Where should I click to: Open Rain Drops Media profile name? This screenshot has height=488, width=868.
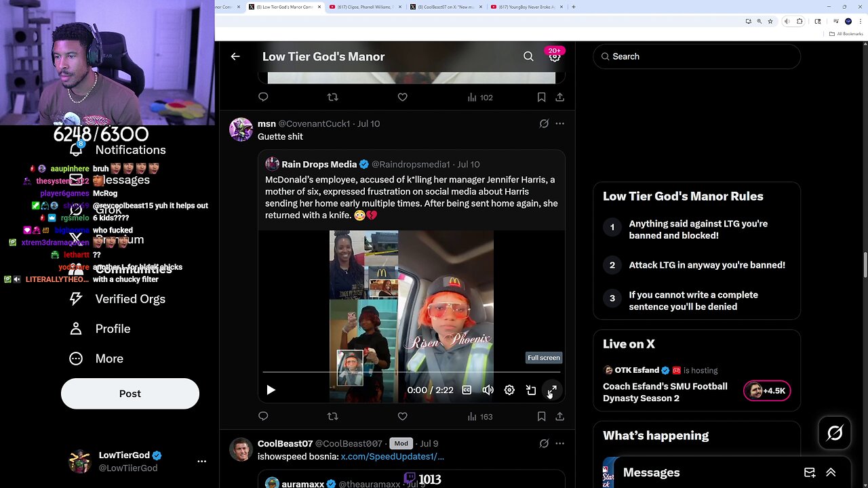pyautogui.click(x=319, y=164)
